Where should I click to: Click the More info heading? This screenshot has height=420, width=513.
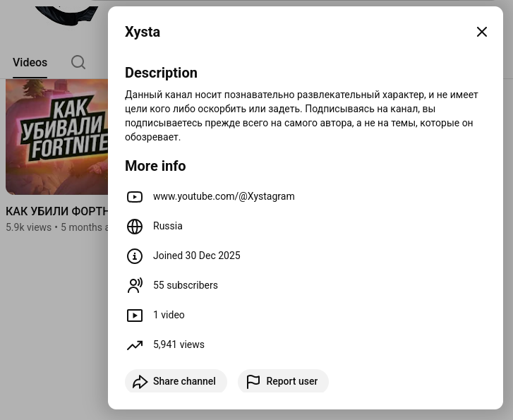tap(155, 166)
